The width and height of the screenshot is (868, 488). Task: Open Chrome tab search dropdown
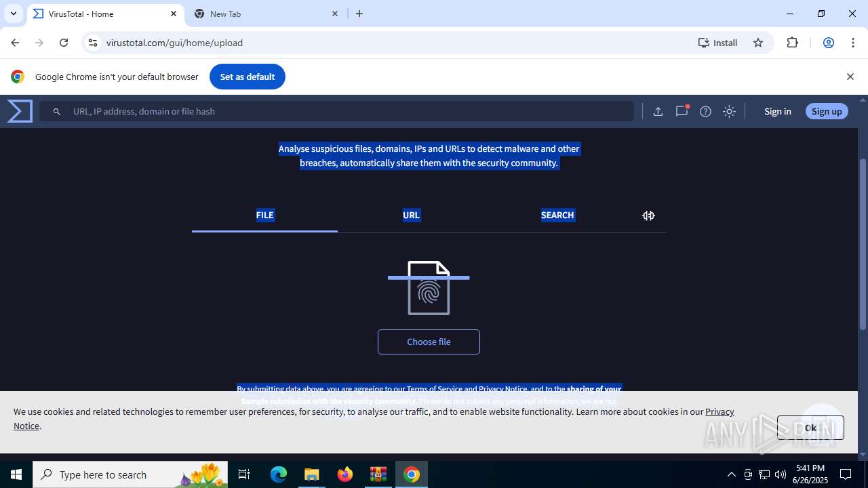13,14
